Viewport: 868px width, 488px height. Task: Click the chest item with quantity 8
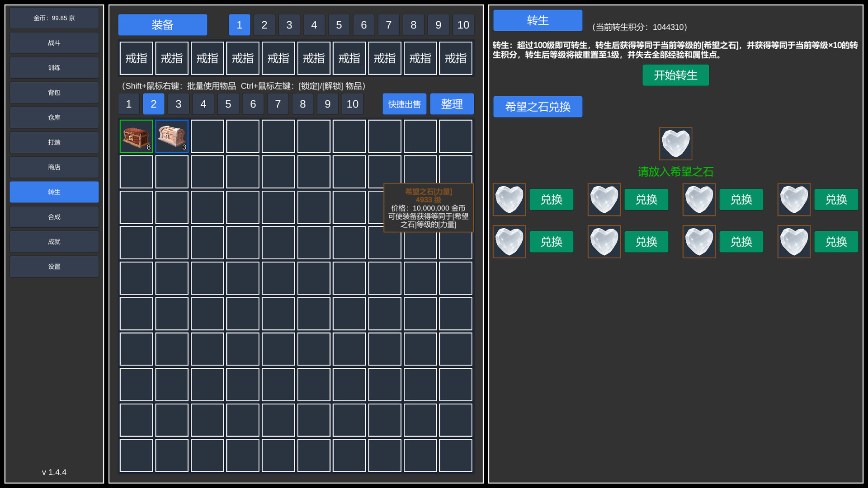[x=136, y=136]
